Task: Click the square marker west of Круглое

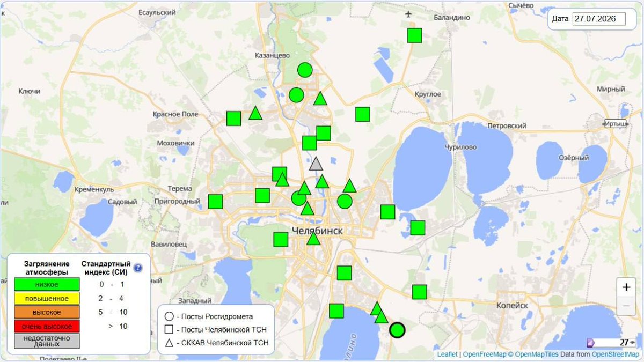Action: coord(363,114)
